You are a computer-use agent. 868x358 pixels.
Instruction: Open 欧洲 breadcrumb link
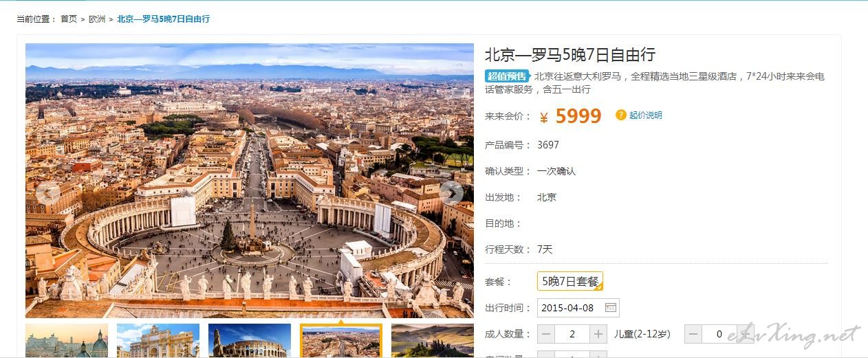click(x=97, y=19)
